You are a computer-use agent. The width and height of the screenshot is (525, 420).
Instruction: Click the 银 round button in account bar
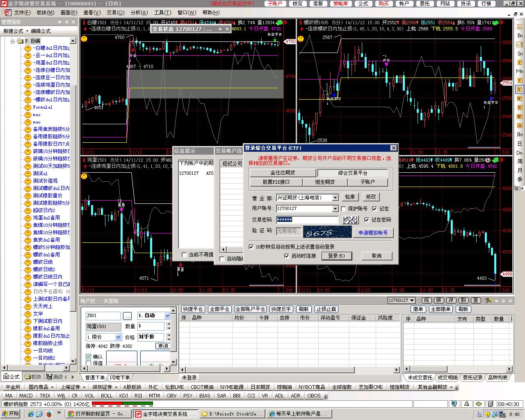point(439,301)
